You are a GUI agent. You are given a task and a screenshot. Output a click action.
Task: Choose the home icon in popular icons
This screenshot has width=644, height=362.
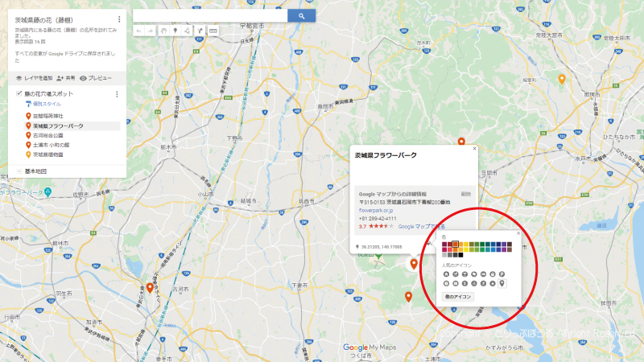(447, 274)
